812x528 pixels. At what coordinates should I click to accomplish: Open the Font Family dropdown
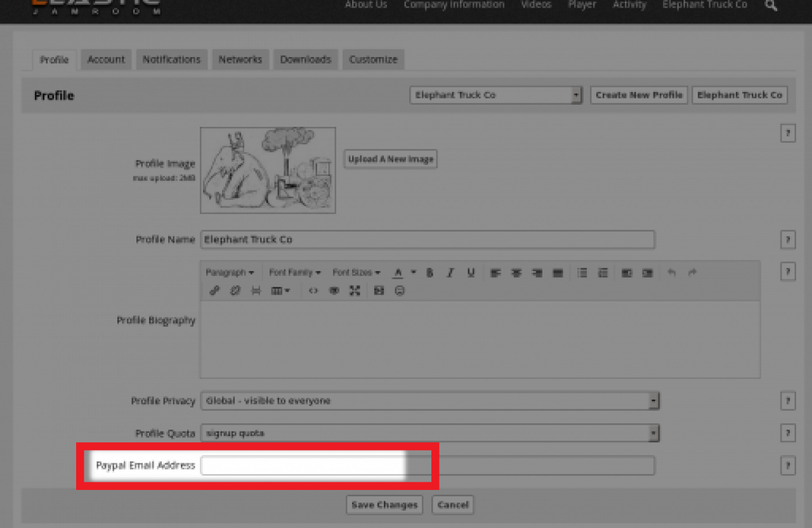click(x=294, y=273)
